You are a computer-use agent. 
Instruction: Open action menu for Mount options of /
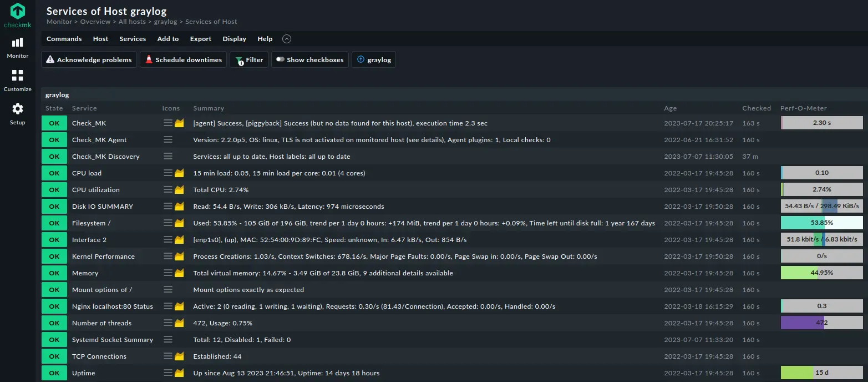168,290
